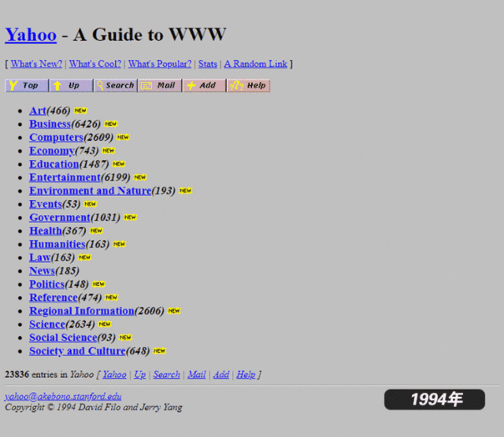Visit the Society and Culture category
The width and height of the screenshot is (504, 437).
pos(77,351)
